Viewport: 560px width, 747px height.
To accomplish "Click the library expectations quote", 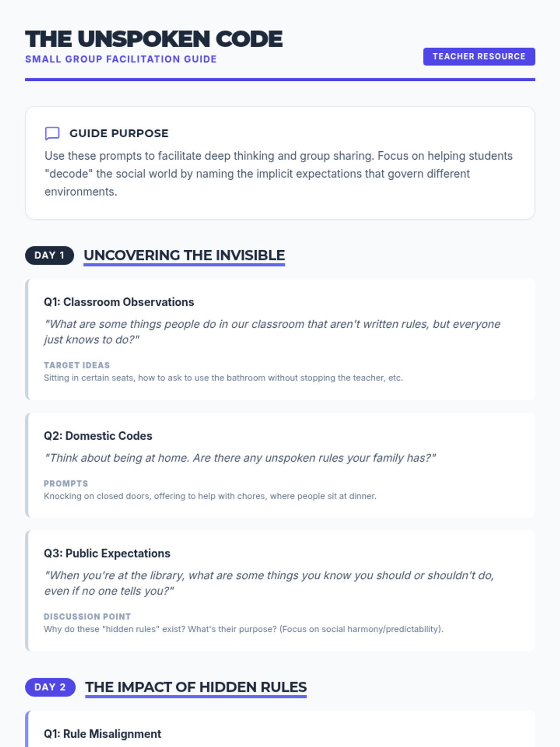I will click(269, 583).
